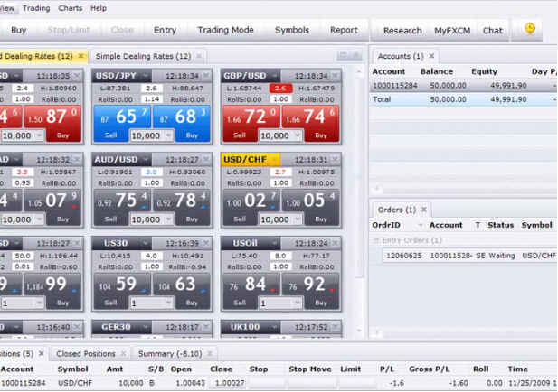Open Trading Mode from toolbar
This screenshot has width=558, height=392.
click(x=225, y=30)
